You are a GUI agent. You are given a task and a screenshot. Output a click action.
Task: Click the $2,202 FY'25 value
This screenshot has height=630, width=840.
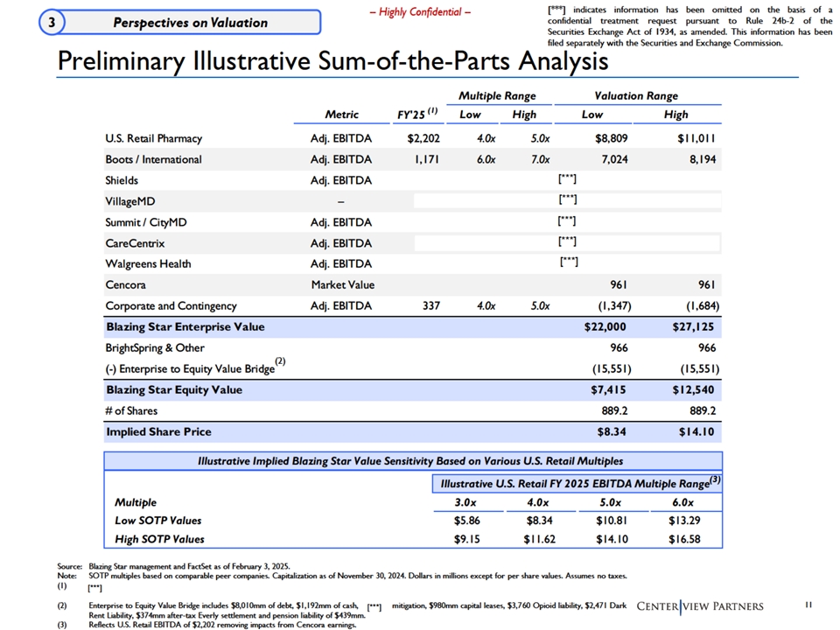[x=423, y=138]
